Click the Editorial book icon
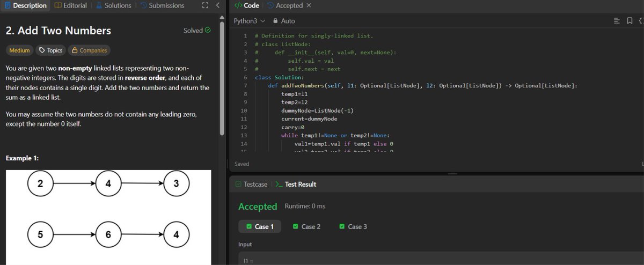 tap(58, 5)
